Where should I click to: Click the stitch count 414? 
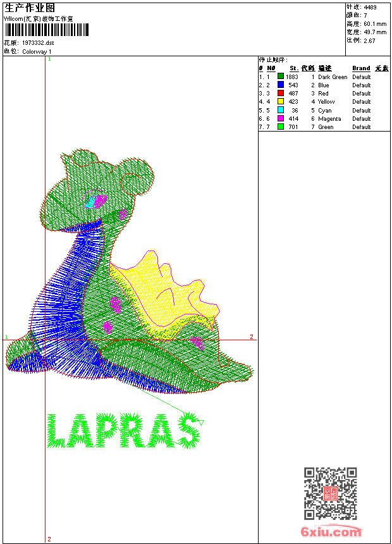tap(293, 119)
